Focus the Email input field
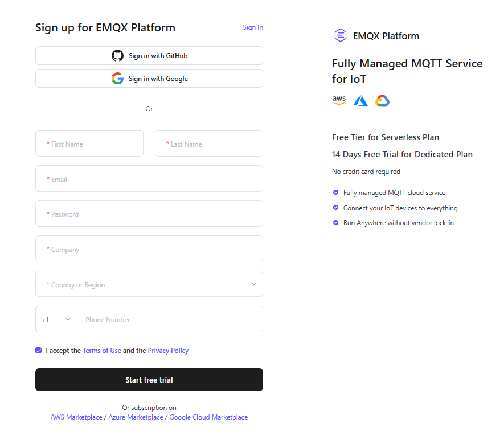504x439 pixels. 149,178
